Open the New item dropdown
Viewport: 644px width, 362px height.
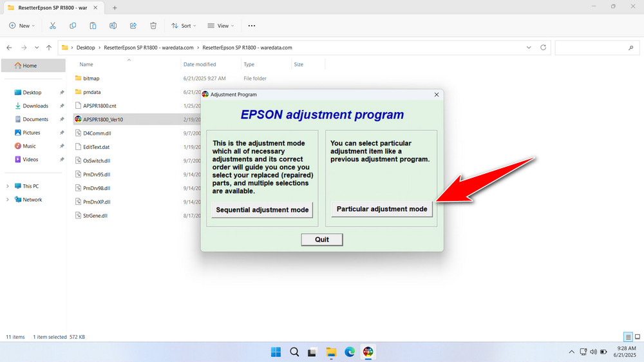coord(22,26)
